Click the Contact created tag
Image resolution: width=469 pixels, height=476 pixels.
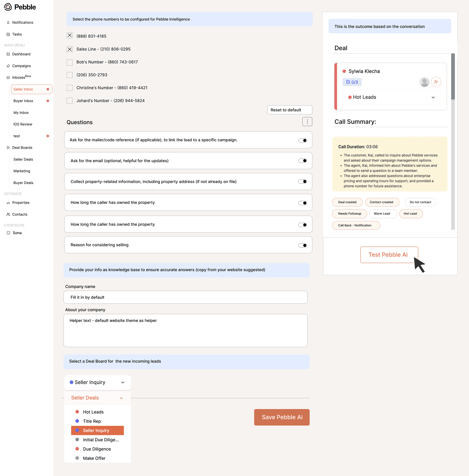382,202
